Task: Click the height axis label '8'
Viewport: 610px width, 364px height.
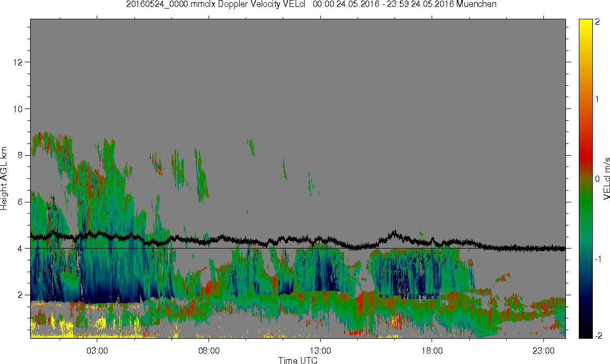Action: click(x=20, y=155)
